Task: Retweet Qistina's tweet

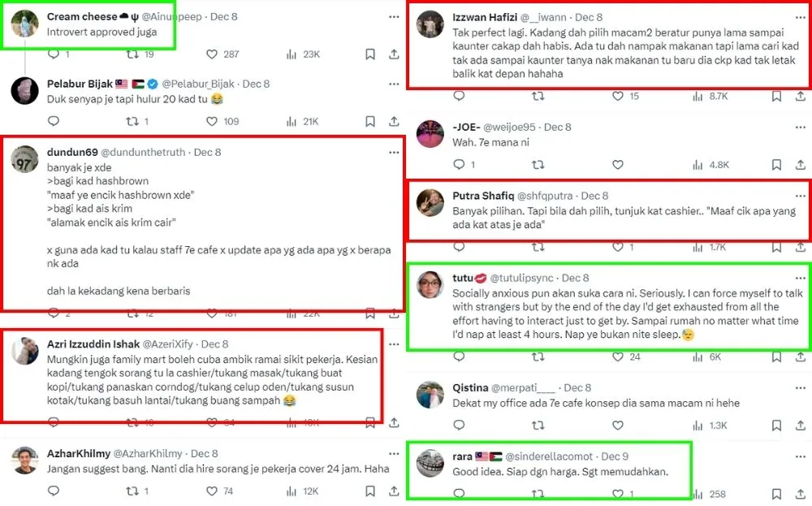Action: click(538, 426)
